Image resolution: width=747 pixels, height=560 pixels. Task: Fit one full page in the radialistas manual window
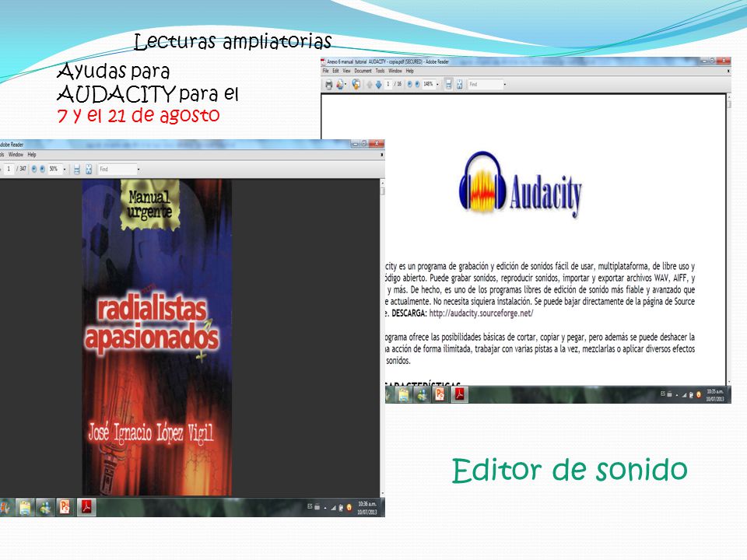pos(89,169)
